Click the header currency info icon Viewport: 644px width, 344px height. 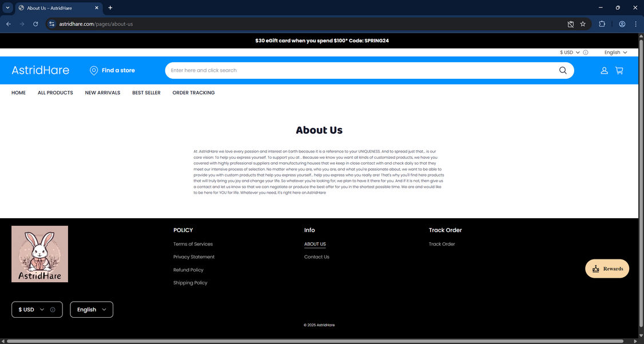pos(586,53)
